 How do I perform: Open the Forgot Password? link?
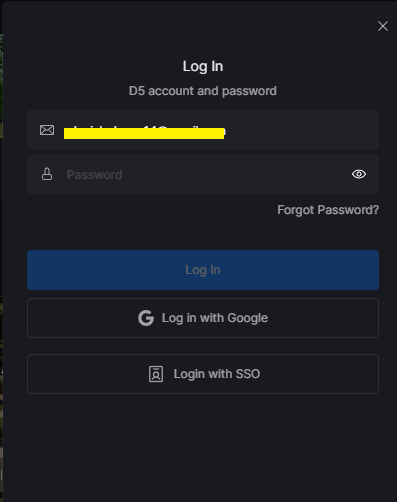[x=328, y=210]
